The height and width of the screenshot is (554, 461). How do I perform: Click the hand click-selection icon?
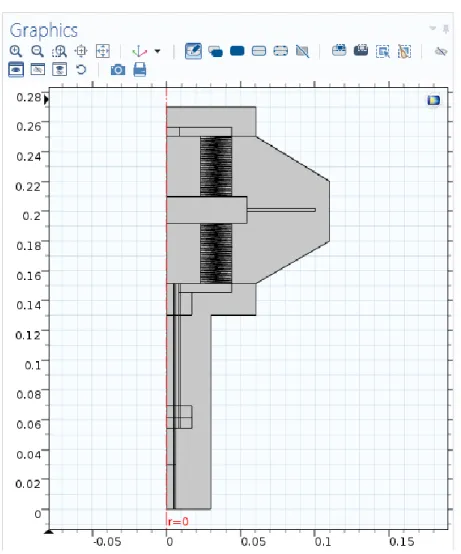(x=404, y=52)
